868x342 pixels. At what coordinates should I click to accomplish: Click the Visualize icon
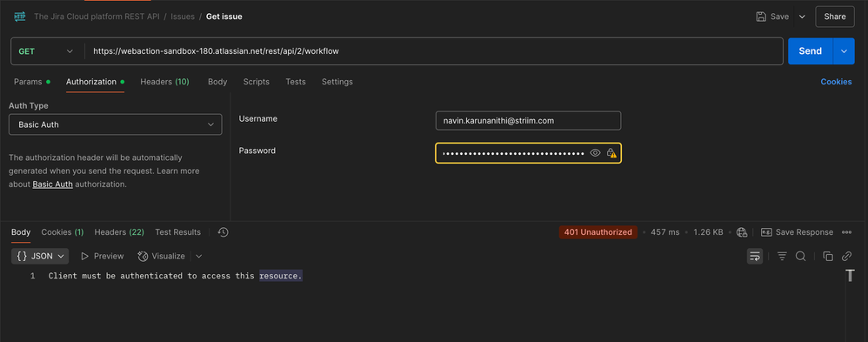point(143,256)
